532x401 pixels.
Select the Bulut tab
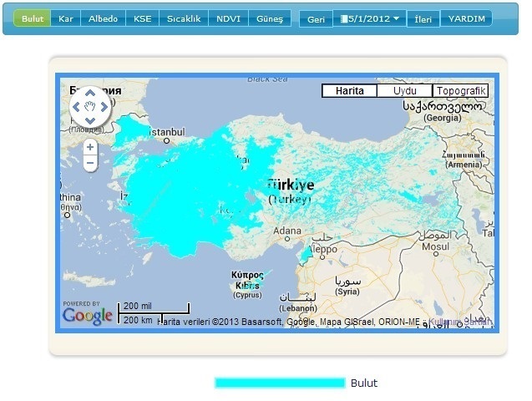(x=32, y=18)
